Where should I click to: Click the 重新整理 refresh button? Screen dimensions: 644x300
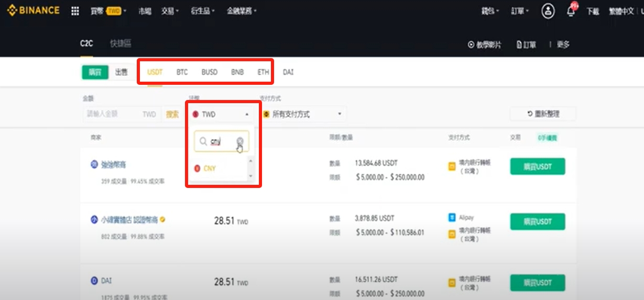(543, 114)
